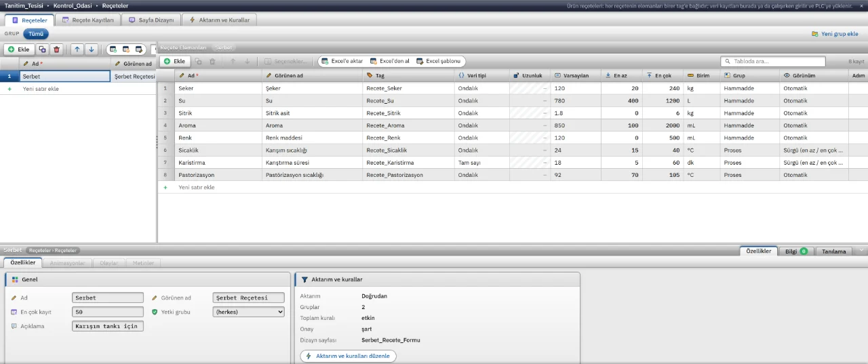Click Kontrol_Odasi in the breadcrumb
This screenshot has height=364, width=868.
click(72, 5)
